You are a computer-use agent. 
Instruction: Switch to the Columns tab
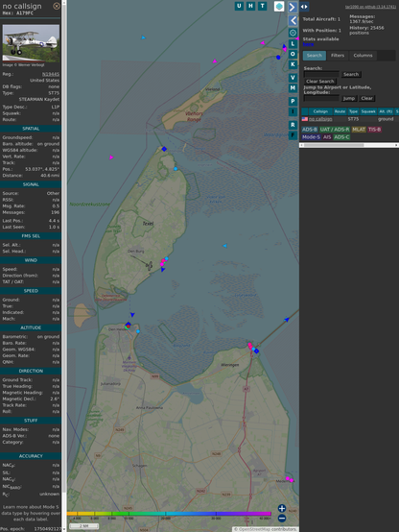point(363,56)
